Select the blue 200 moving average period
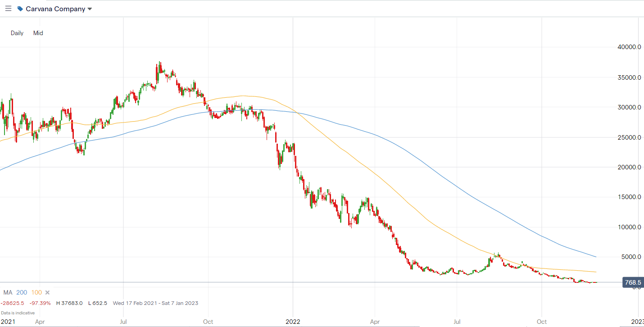The width and height of the screenshot is (644, 327). (22, 292)
